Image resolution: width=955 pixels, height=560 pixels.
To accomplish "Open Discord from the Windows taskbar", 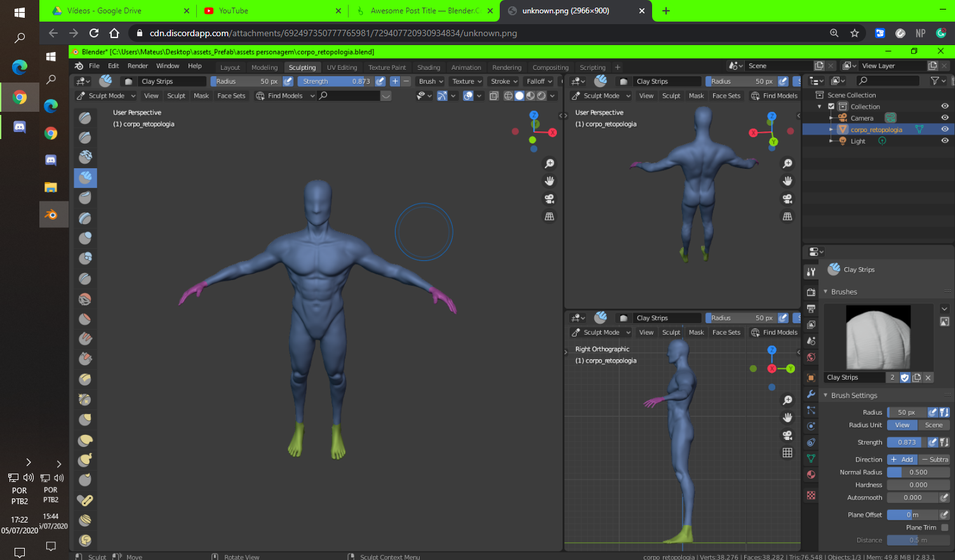I will [x=20, y=127].
